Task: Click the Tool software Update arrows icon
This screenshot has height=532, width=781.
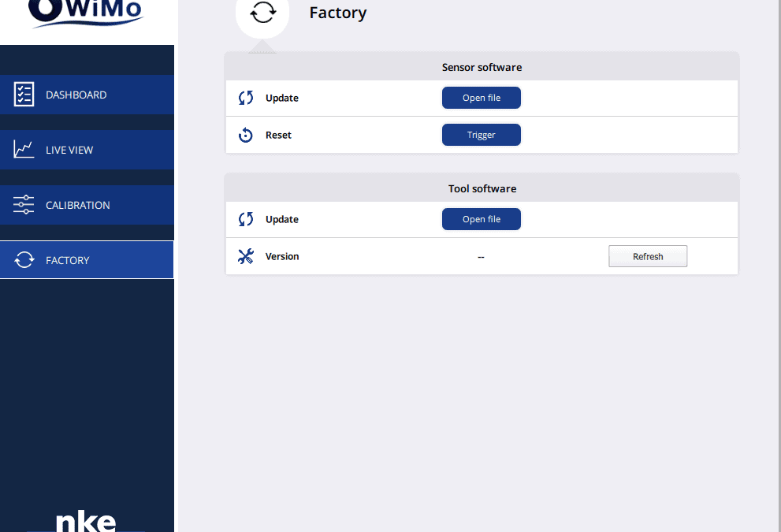Action: click(246, 219)
